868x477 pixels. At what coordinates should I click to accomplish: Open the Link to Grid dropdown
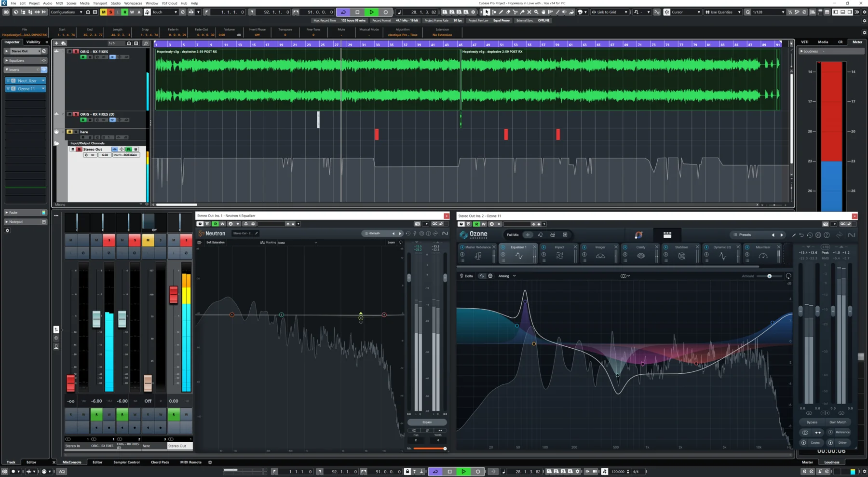pyautogui.click(x=610, y=12)
